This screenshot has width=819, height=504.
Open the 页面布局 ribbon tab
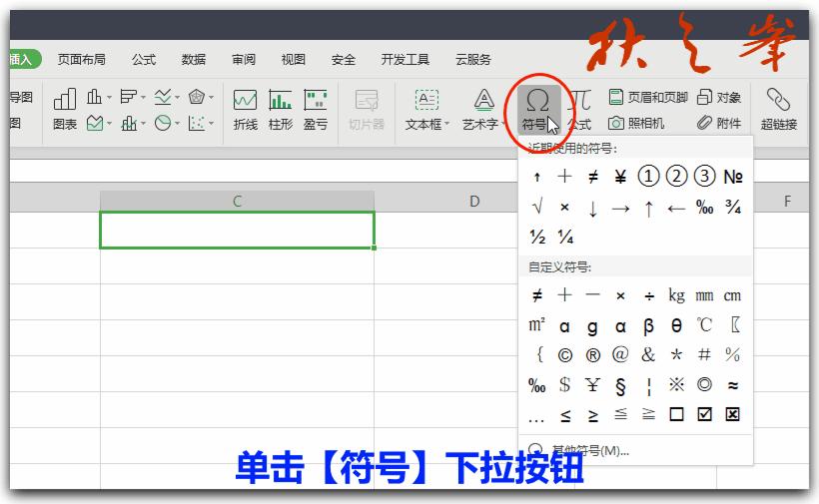tap(82, 60)
